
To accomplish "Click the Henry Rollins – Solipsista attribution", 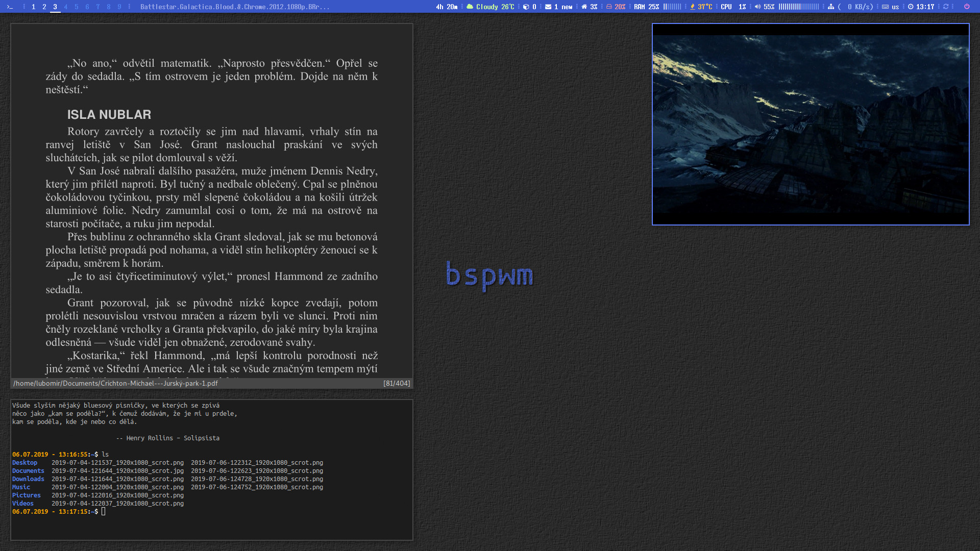I will 168,438.
